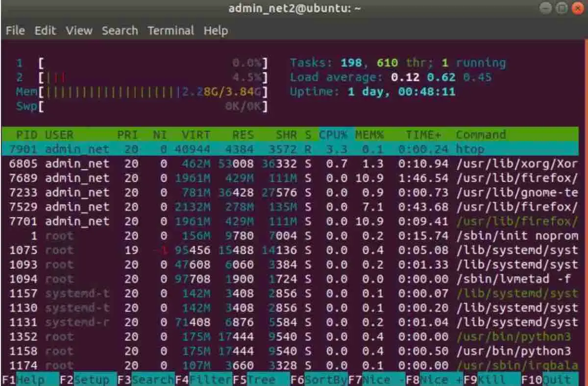This screenshot has height=386, width=588.
Task: Open the Edit menu
Action: pyautogui.click(x=45, y=30)
